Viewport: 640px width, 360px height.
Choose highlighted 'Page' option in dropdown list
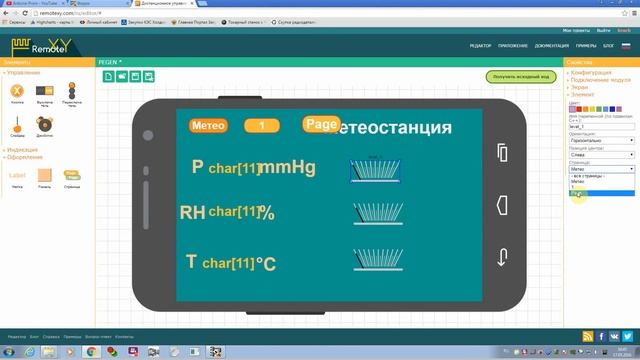[602, 193]
